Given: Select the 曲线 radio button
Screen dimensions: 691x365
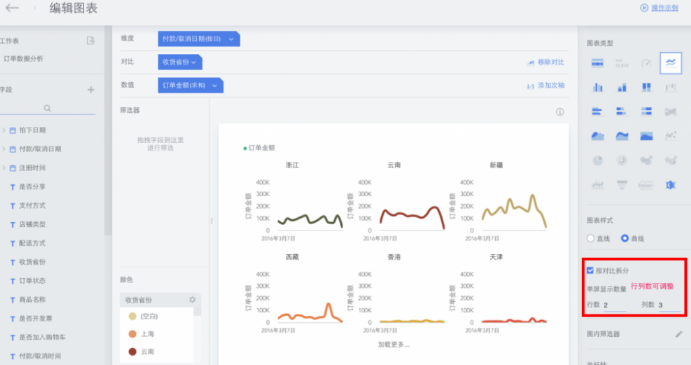Looking at the screenshot, I should 624,238.
